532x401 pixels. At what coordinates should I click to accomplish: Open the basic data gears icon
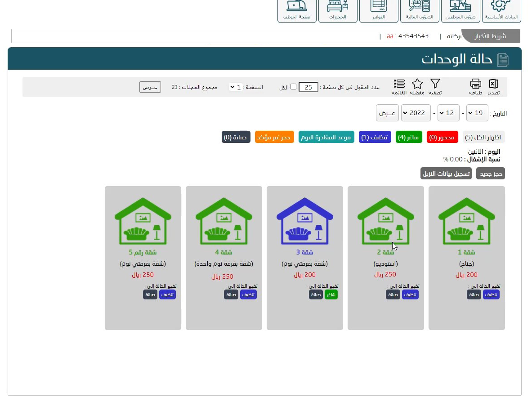(x=501, y=6)
